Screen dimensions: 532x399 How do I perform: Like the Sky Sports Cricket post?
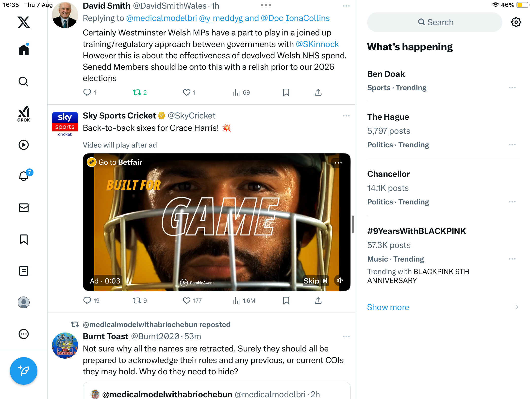coord(187,300)
